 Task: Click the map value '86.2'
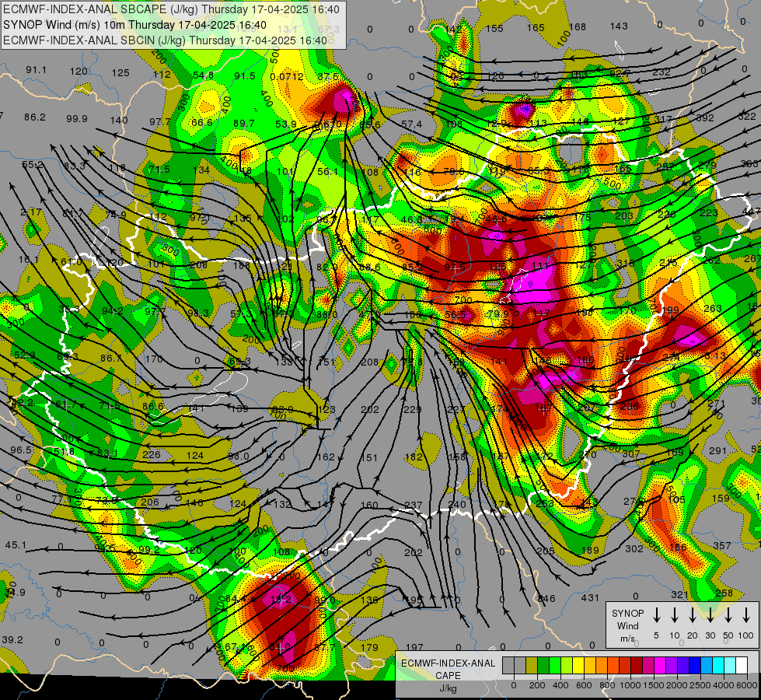(35, 117)
